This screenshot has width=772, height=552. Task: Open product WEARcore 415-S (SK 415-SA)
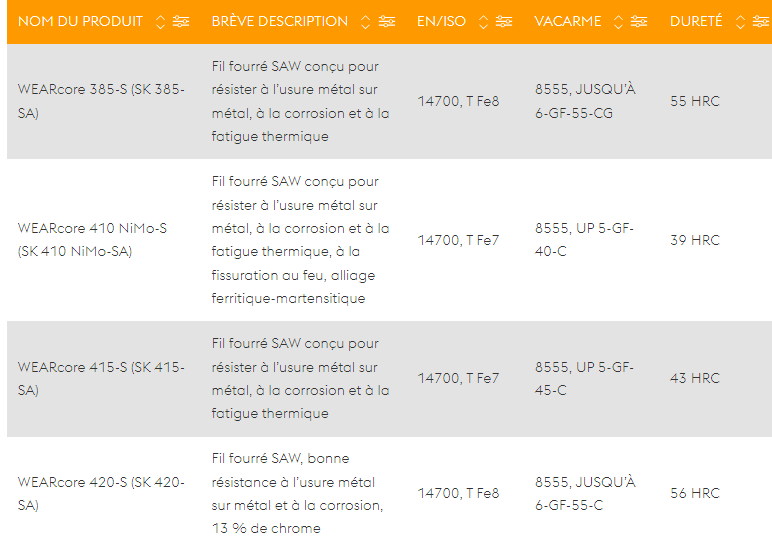[x=101, y=378]
